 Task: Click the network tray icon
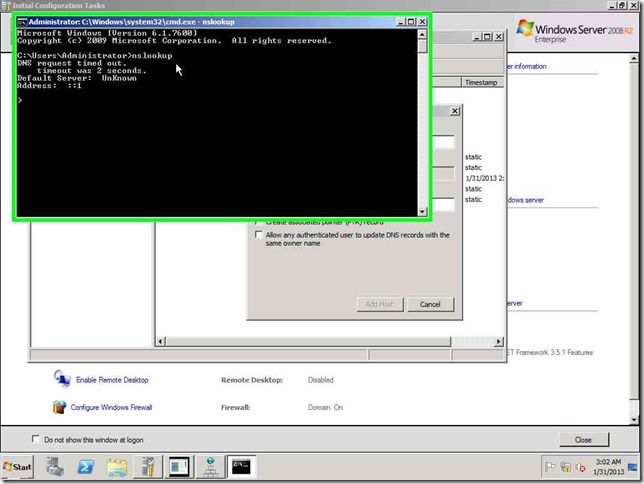(566, 467)
